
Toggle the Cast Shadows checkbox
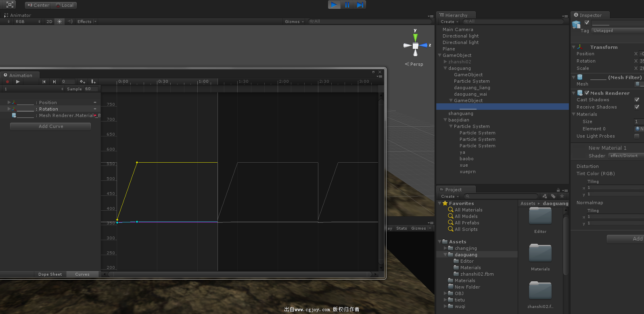[x=637, y=100]
